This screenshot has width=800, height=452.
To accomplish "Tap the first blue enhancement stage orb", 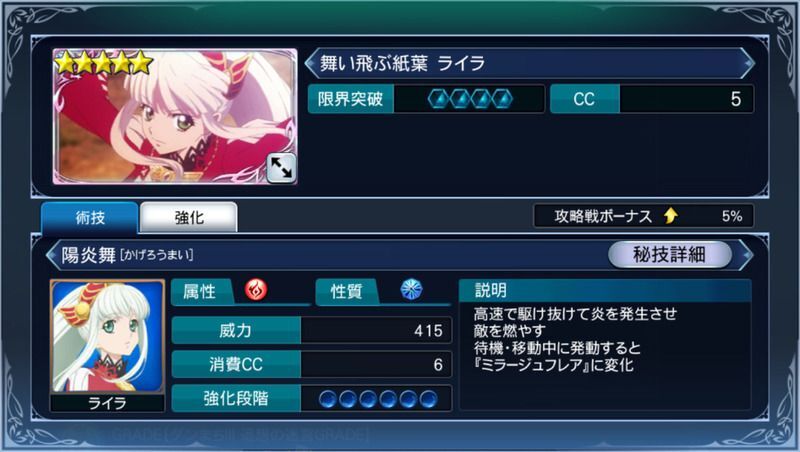I will [x=328, y=399].
